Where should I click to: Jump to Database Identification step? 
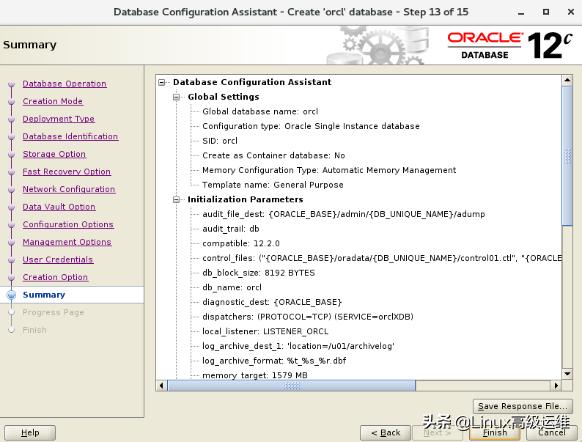[x=70, y=136]
